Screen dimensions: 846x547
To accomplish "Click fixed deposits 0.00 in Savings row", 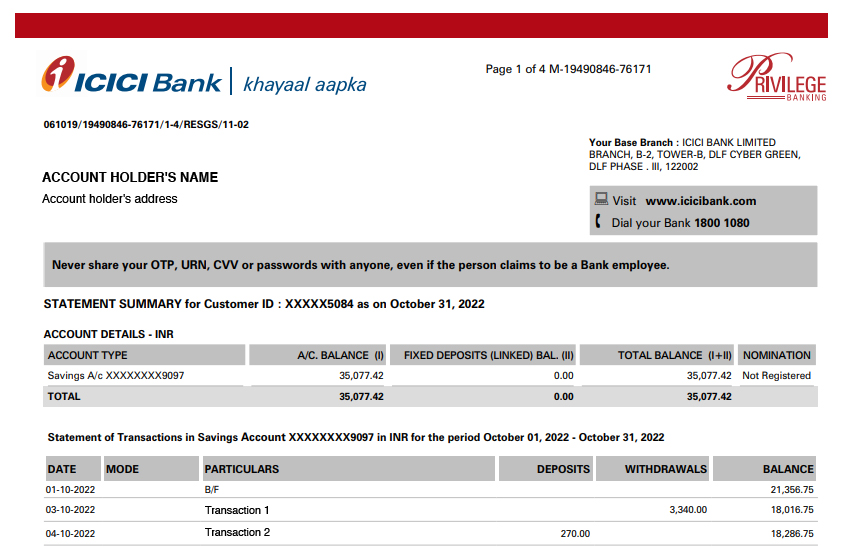I will pos(563,375).
